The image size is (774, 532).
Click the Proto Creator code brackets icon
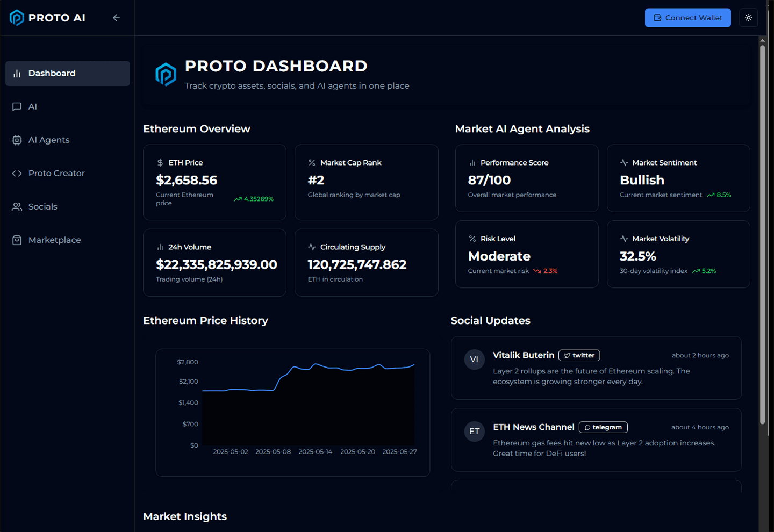(x=17, y=173)
